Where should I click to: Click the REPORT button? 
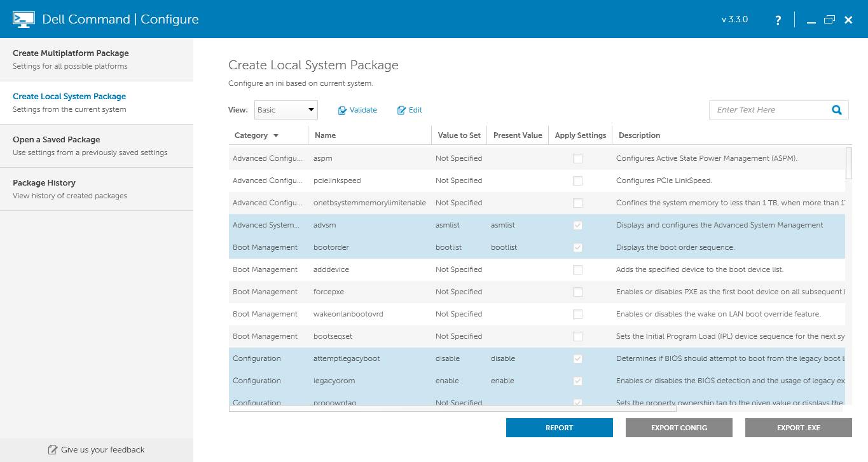coord(560,428)
